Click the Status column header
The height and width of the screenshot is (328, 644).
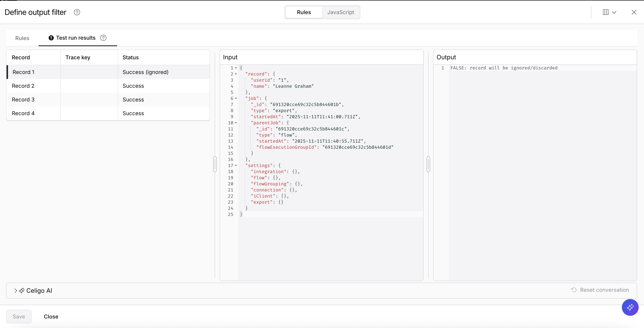[164, 57]
